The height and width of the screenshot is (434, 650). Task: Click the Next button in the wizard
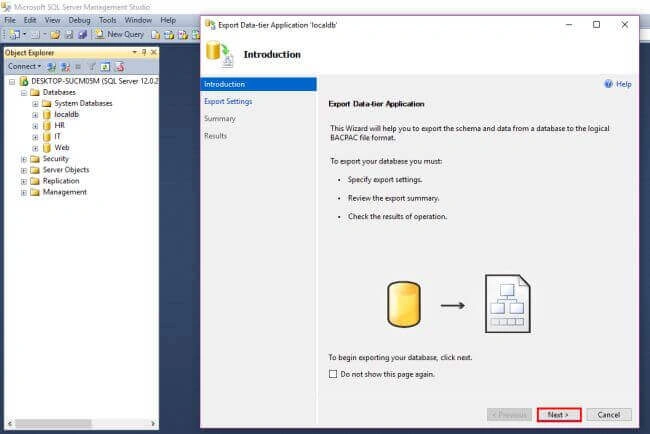(559, 415)
